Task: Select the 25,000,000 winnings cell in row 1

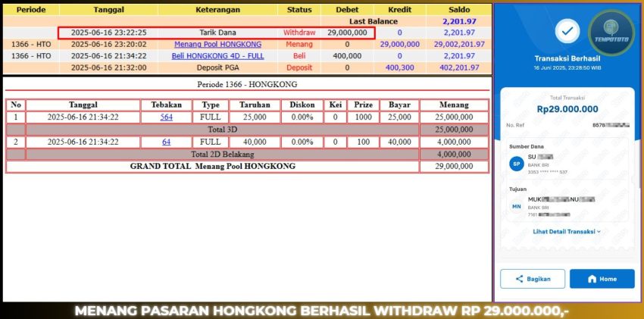Action: click(x=454, y=117)
